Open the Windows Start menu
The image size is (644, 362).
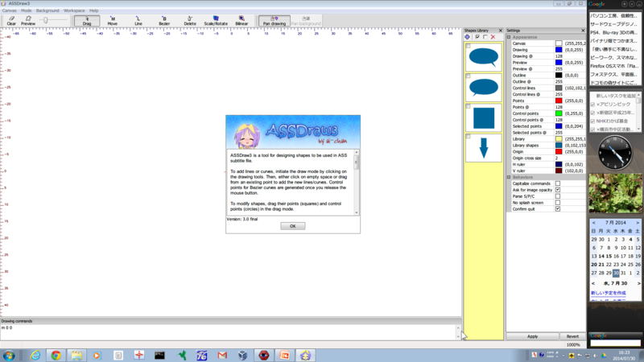[x=9, y=356]
